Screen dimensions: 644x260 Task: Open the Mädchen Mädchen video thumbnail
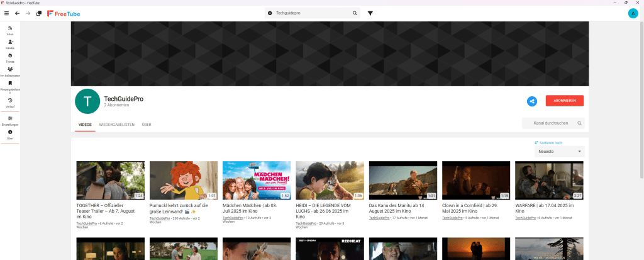(x=257, y=181)
